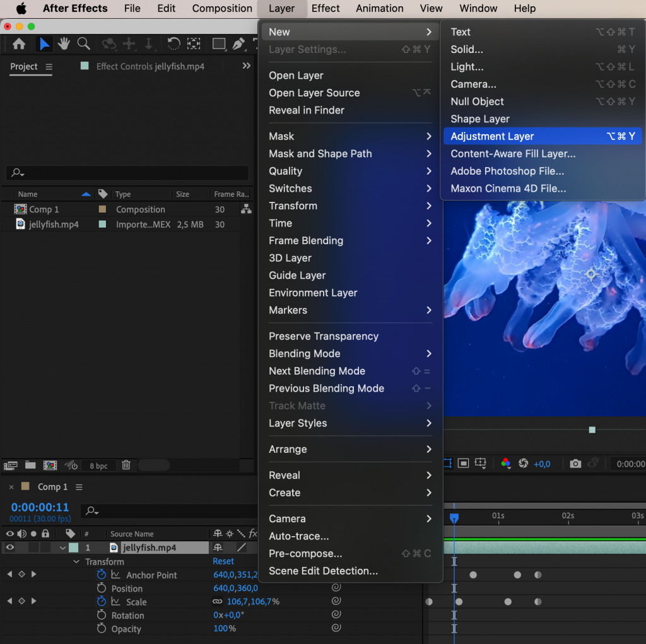Open the 8 bpc color depth selector

coord(98,465)
